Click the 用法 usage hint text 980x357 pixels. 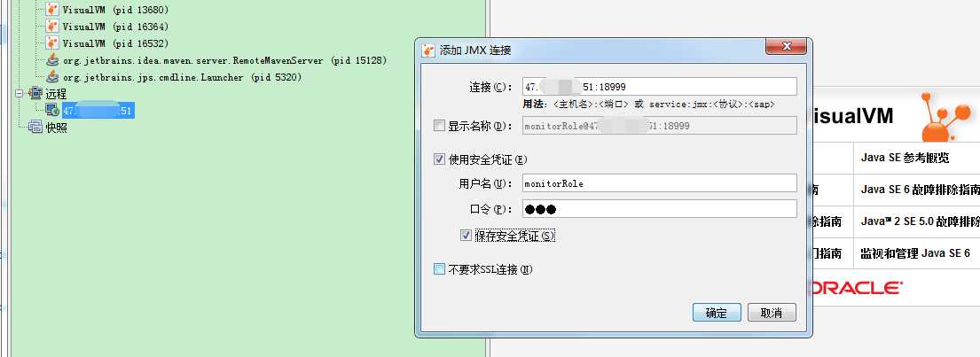(x=649, y=105)
